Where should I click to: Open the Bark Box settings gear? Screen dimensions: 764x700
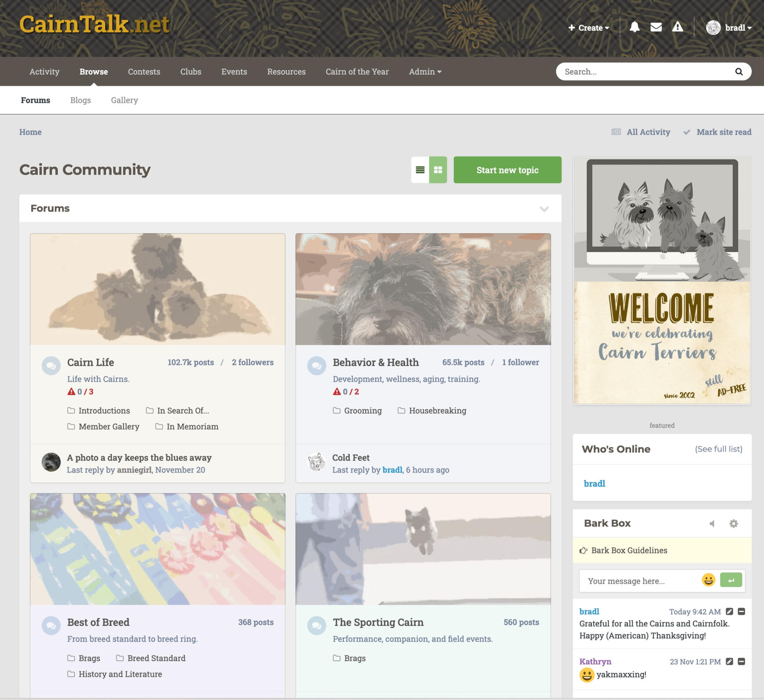[x=734, y=523]
